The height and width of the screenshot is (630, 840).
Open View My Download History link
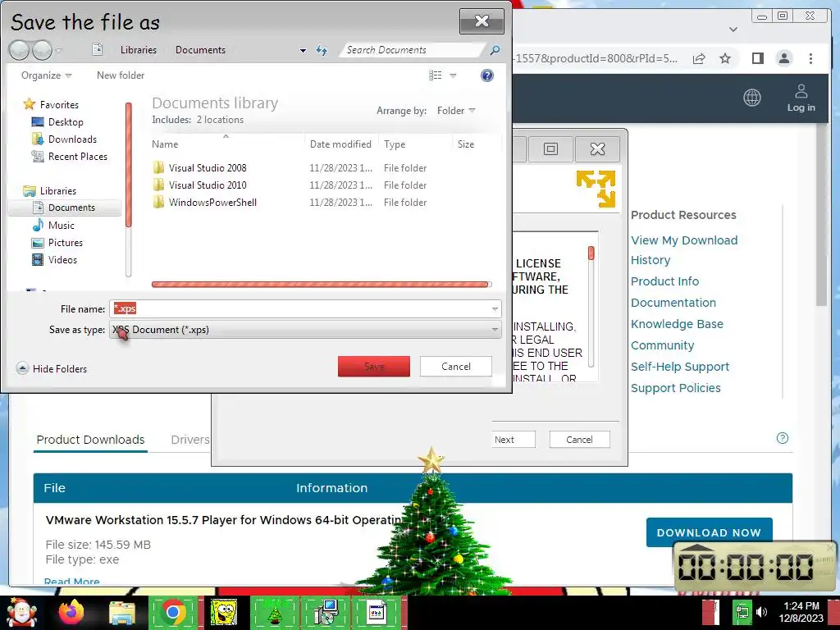(684, 250)
